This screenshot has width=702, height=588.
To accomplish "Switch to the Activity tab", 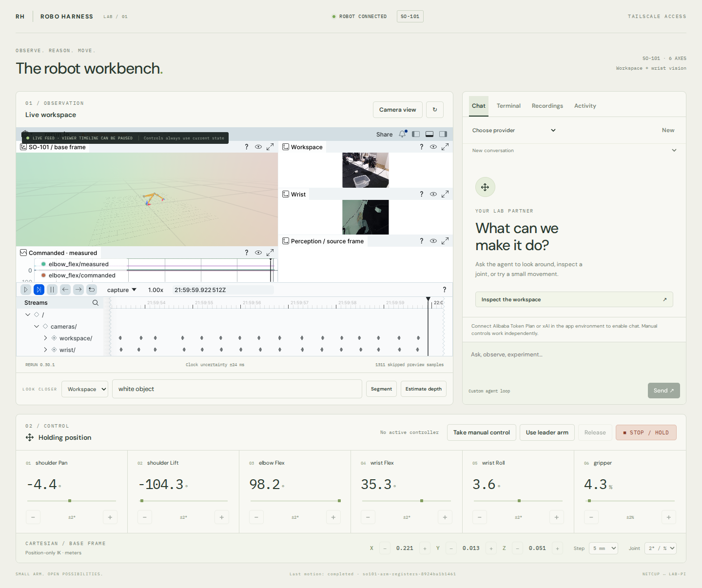I will [x=585, y=106].
